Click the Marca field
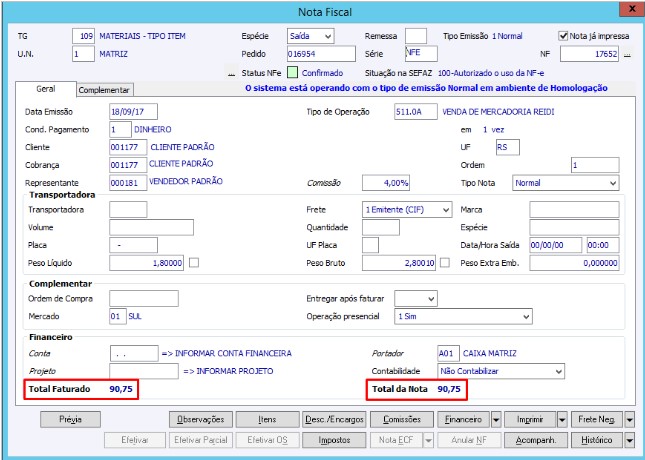The width and height of the screenshot is (645, 460). (574, 209)
